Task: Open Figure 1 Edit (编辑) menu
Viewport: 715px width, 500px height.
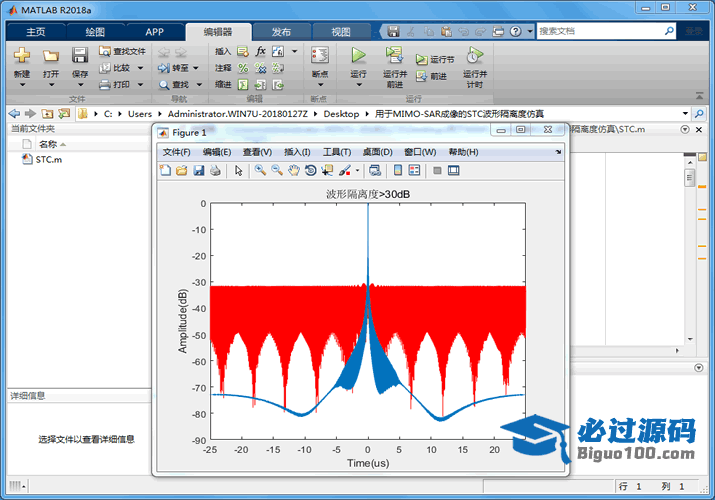Action: [217, 152]
